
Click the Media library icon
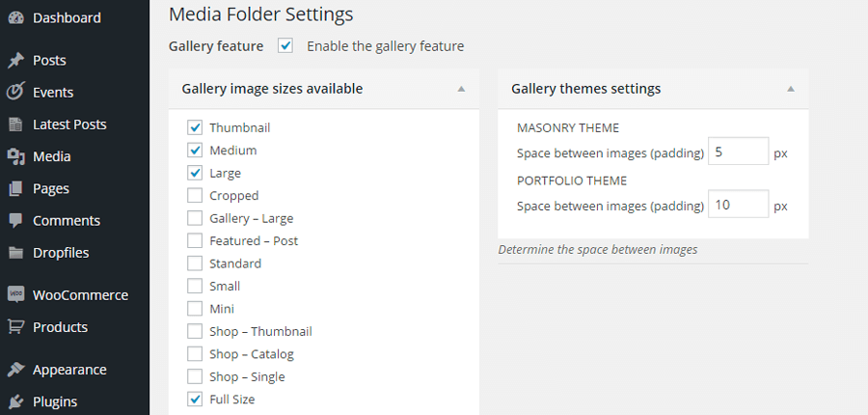16,156
